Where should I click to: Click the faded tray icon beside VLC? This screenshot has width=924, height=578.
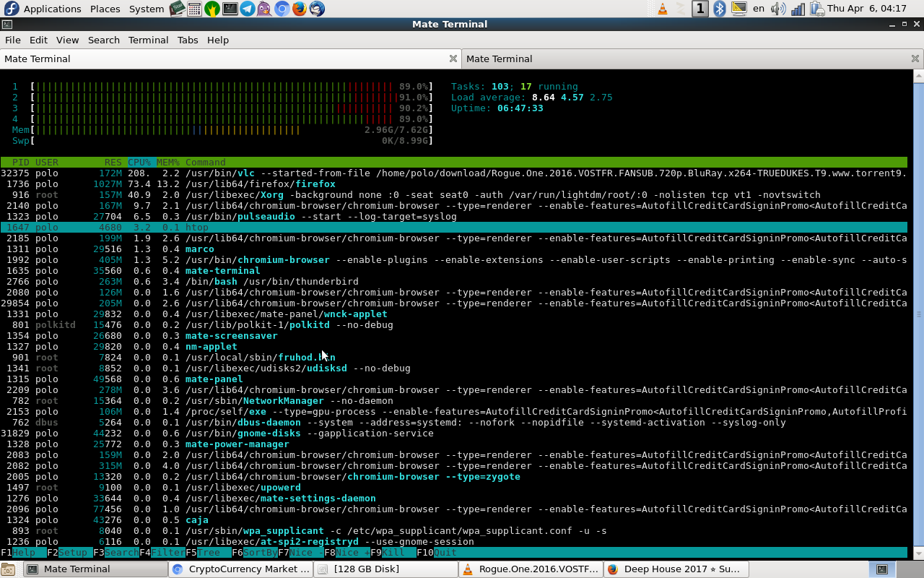681,9
